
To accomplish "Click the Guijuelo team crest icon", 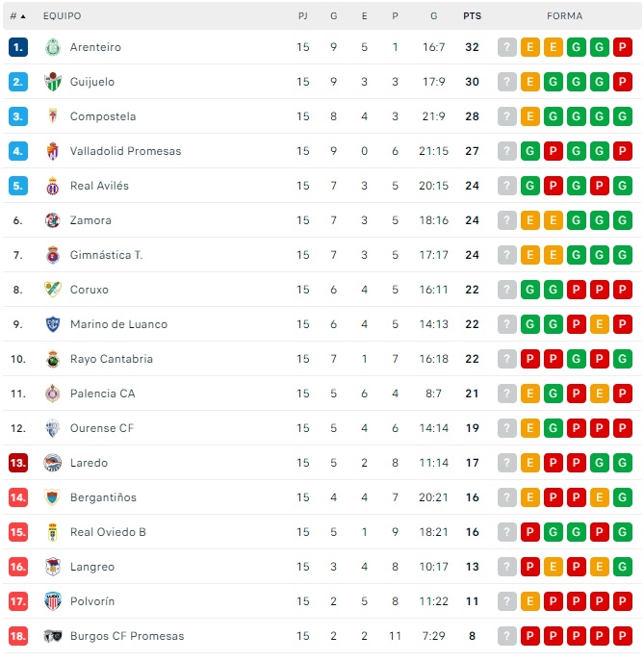I will point(53,82).
